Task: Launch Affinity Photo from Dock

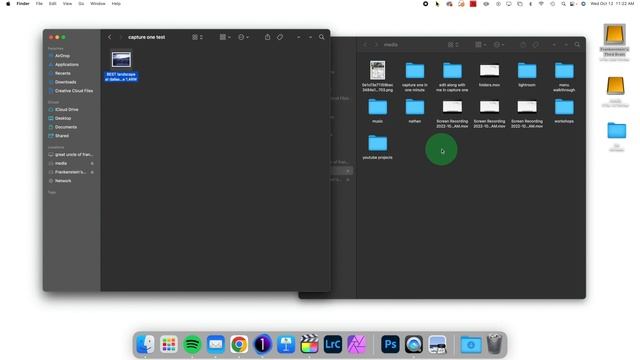Action: (x=356, y=344)
